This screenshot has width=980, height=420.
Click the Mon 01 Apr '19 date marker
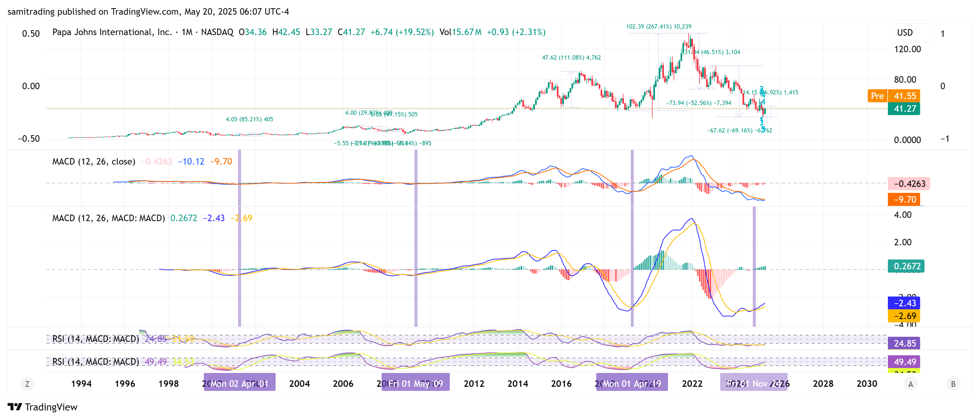(x=632, y=384)
